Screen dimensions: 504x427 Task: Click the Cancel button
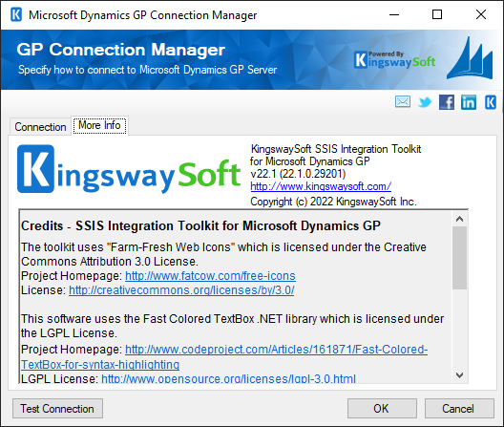pos(459,409)
